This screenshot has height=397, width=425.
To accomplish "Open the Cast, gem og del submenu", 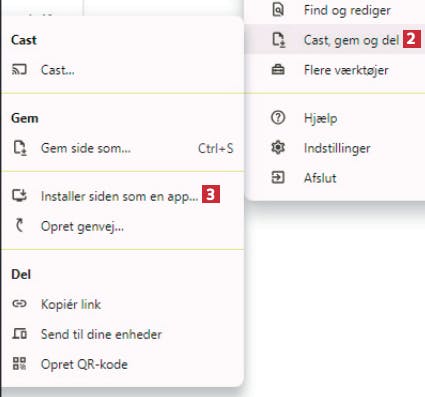I will 335,40.
